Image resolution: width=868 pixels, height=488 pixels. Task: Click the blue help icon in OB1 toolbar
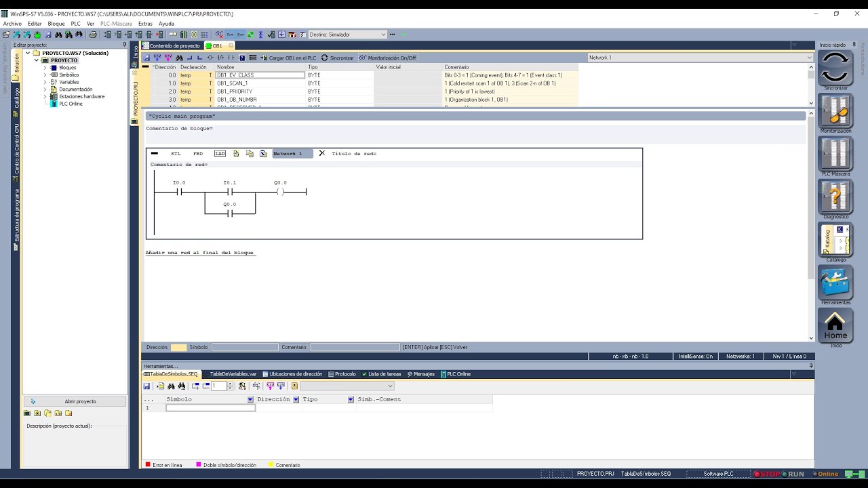point(242,58)
